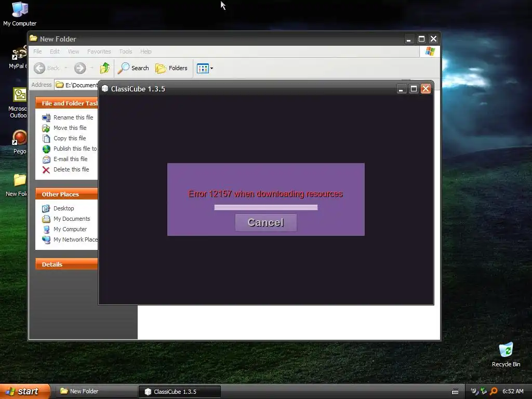Click the copy file icon

tap(46, 139)
